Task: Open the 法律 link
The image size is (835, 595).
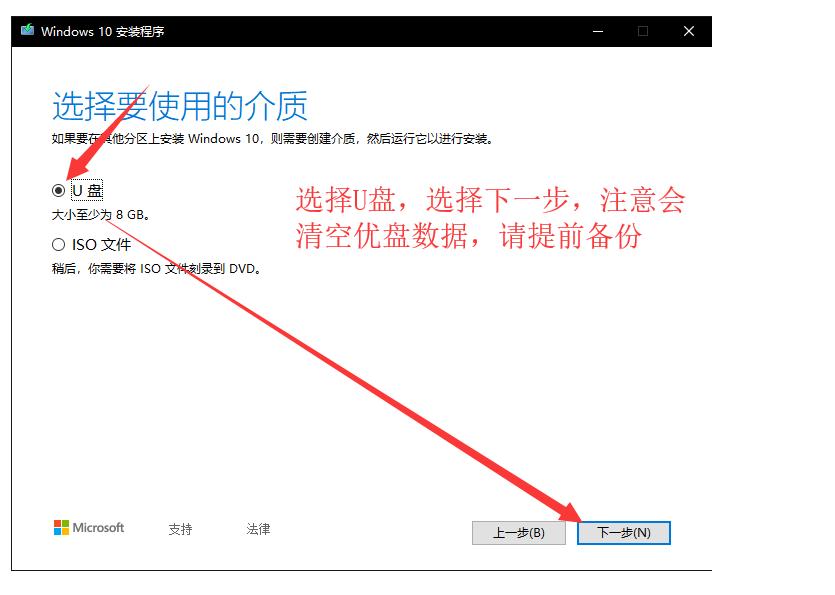Action: [x=259, y=529]
